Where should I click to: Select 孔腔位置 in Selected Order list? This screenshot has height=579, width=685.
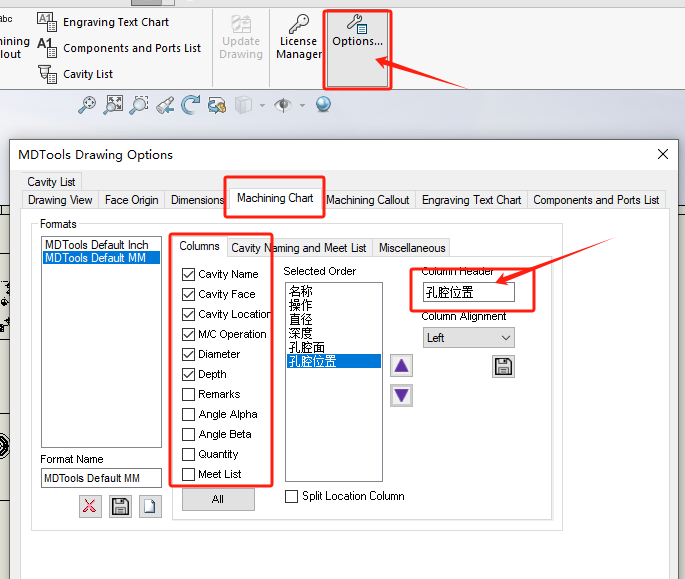pyautogui.click(x=334, y=361)
